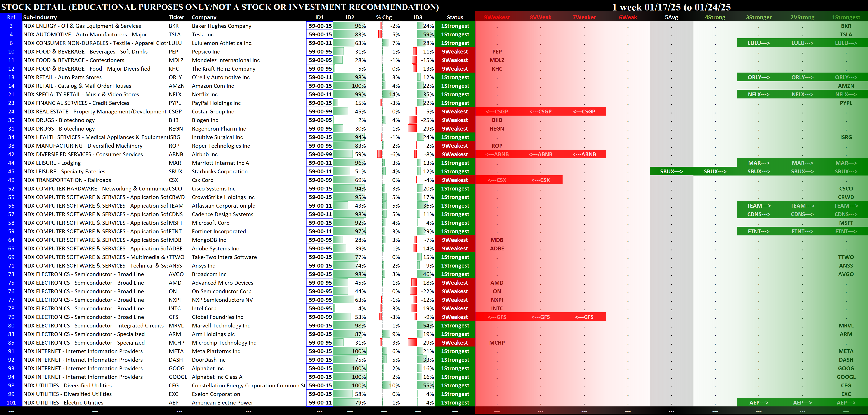Image resolution: width=868 pixels, height=415 pixels.
Task: Click the 9Weakest column header
Action: (497, 17)
